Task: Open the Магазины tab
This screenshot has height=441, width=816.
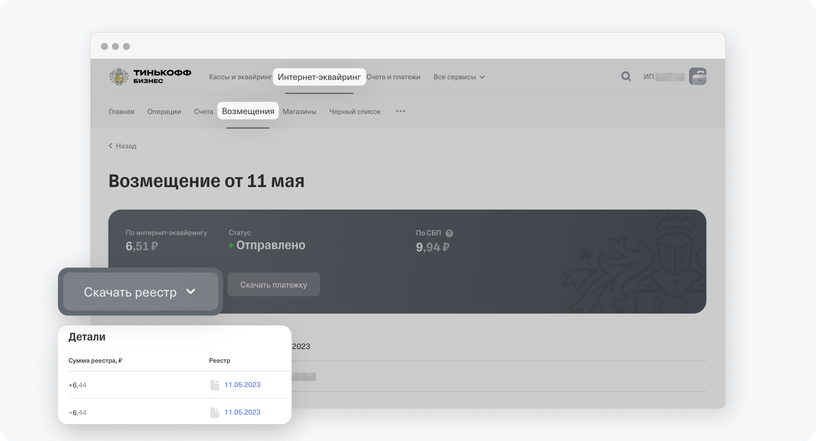Action: (299, 111)
